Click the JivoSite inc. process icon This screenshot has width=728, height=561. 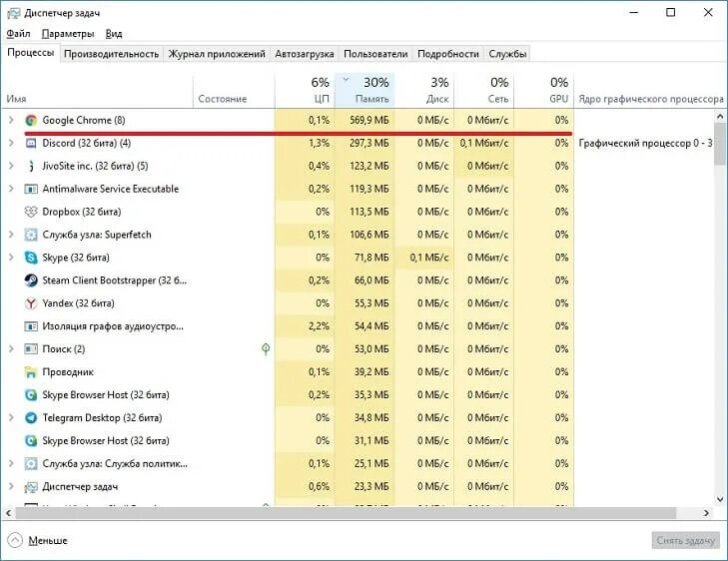coord(31,166)
